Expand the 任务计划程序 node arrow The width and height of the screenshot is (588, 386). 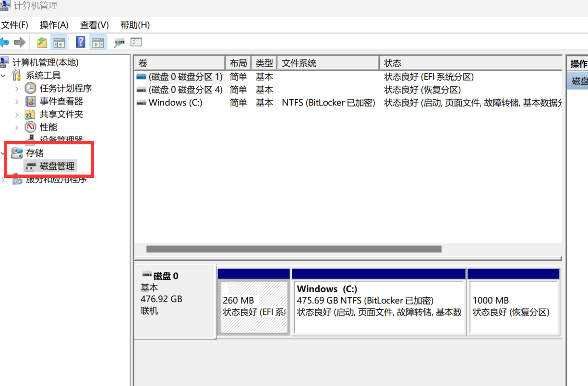pos(17,89)
